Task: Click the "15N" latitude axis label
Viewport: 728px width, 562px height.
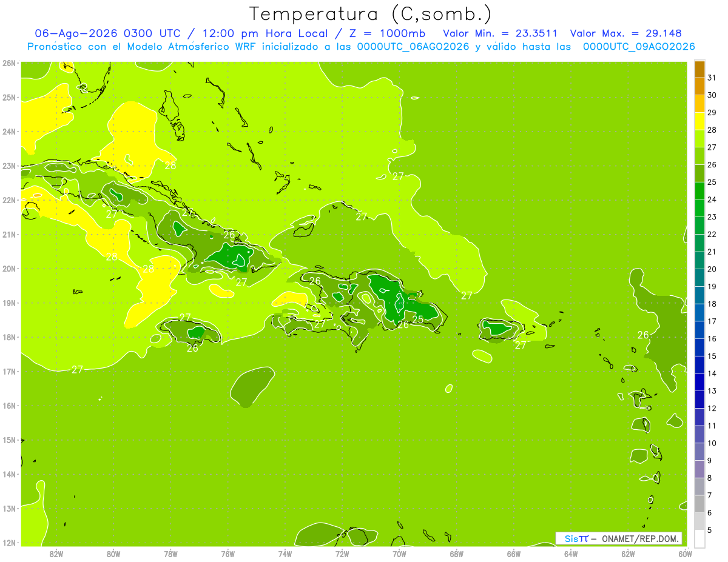Action: pyautogui.click(x=9, y=440)
